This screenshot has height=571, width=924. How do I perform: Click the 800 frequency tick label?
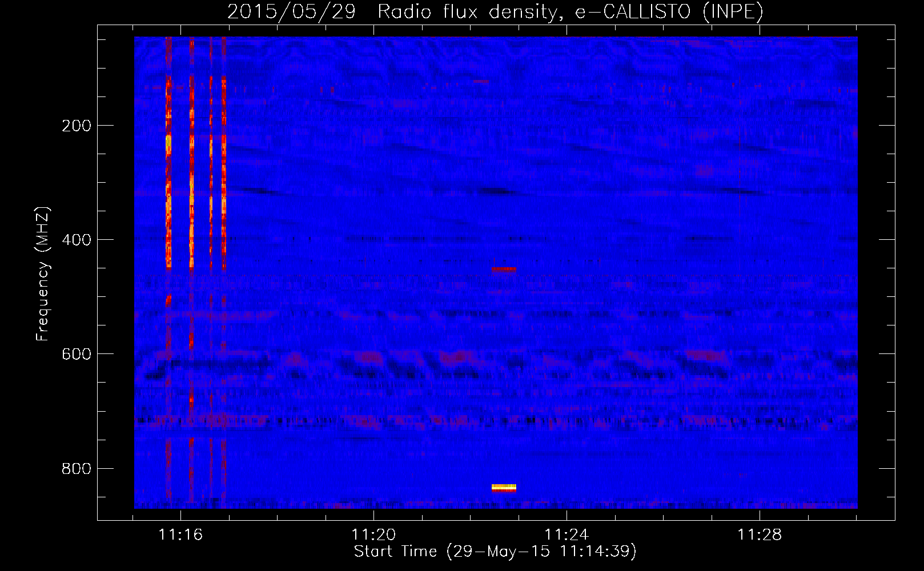pos(77,468)
